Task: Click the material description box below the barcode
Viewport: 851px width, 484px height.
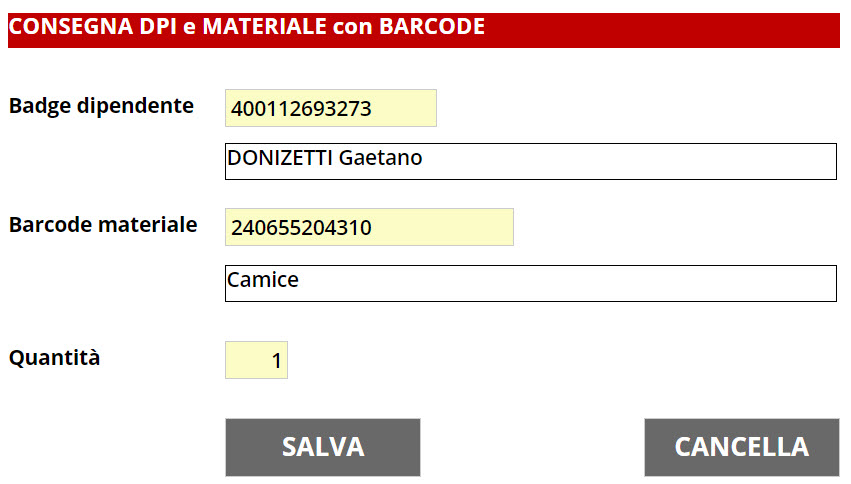Action: [x=530, y=283]
